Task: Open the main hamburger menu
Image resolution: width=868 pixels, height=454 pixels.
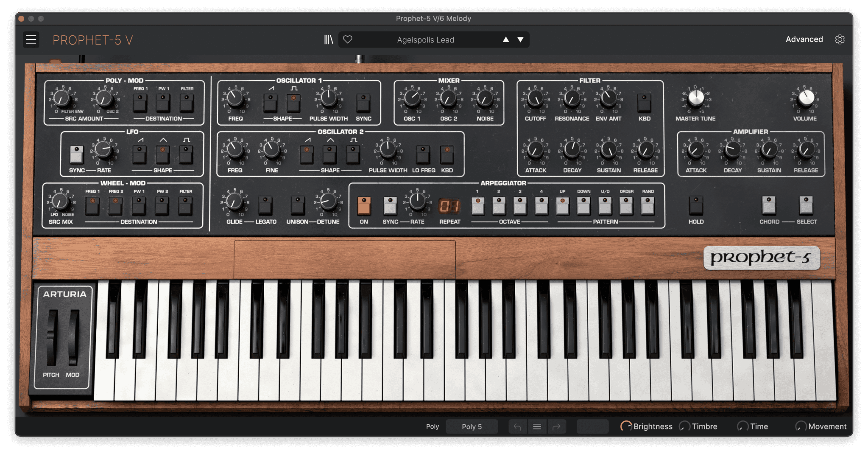Action: pyautogui.click(x=31, y=39)
